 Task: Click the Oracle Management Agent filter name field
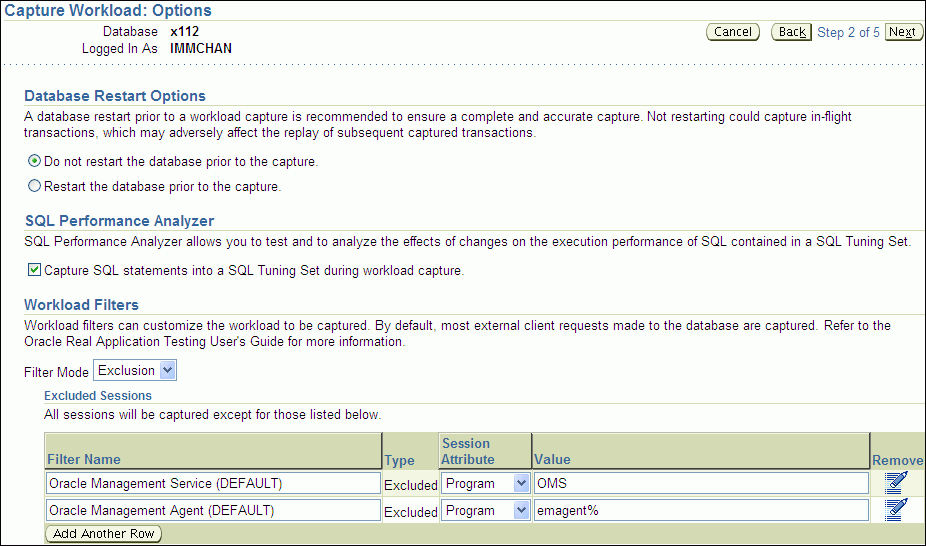point(213,511)
